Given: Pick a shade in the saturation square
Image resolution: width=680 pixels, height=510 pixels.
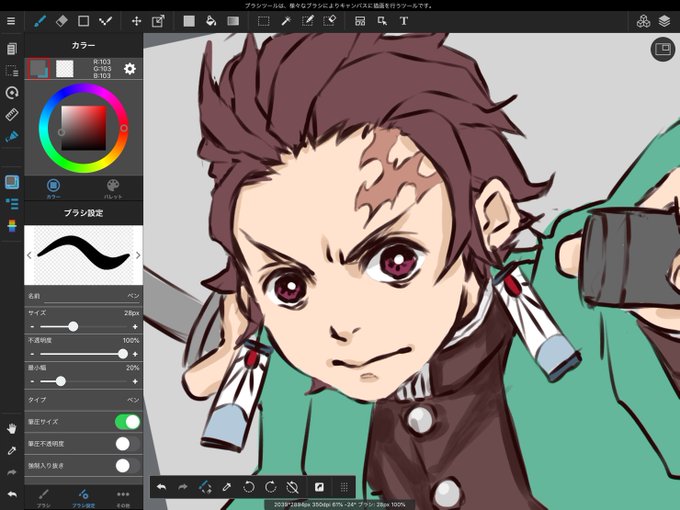Looking at the screenshot, I should [83, 128].
